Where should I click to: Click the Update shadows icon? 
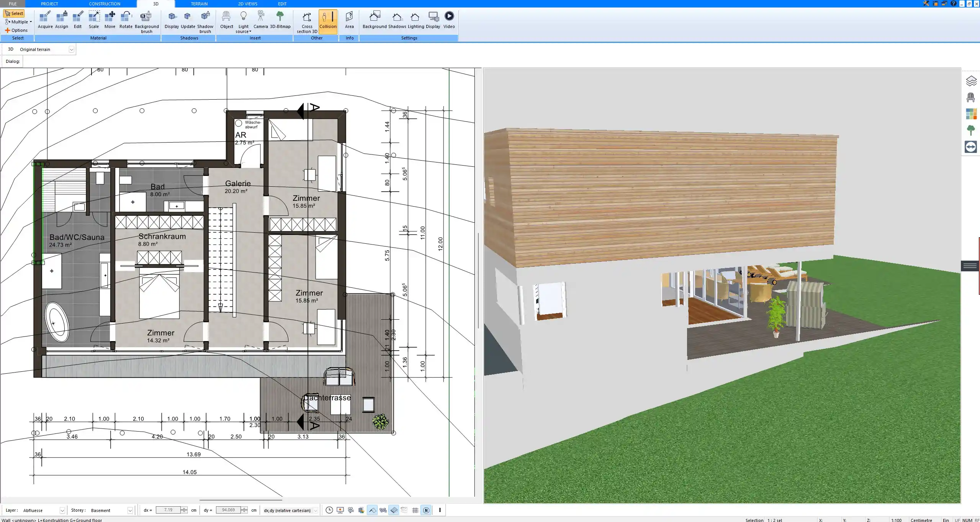click(x=188, y=20)
